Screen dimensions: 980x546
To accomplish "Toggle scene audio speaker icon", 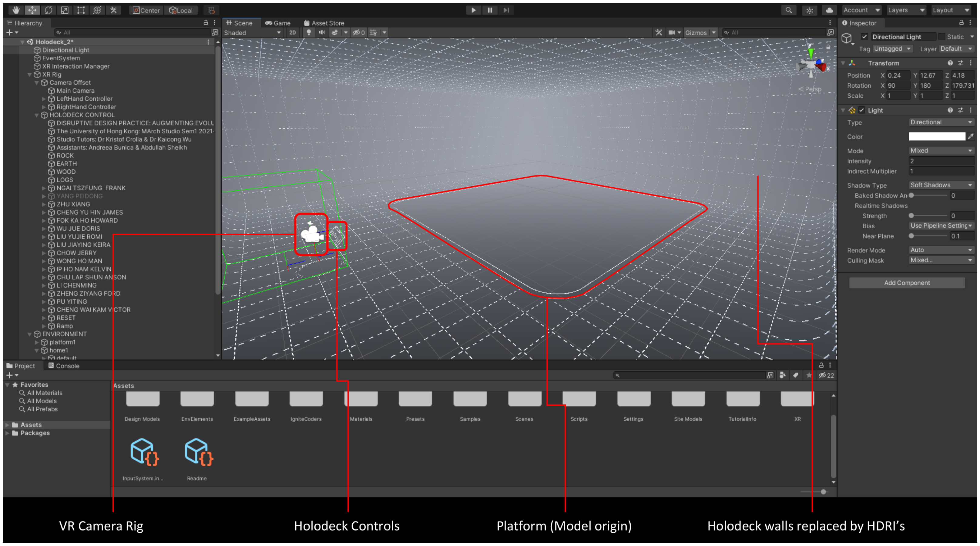I will pos(322,32).
